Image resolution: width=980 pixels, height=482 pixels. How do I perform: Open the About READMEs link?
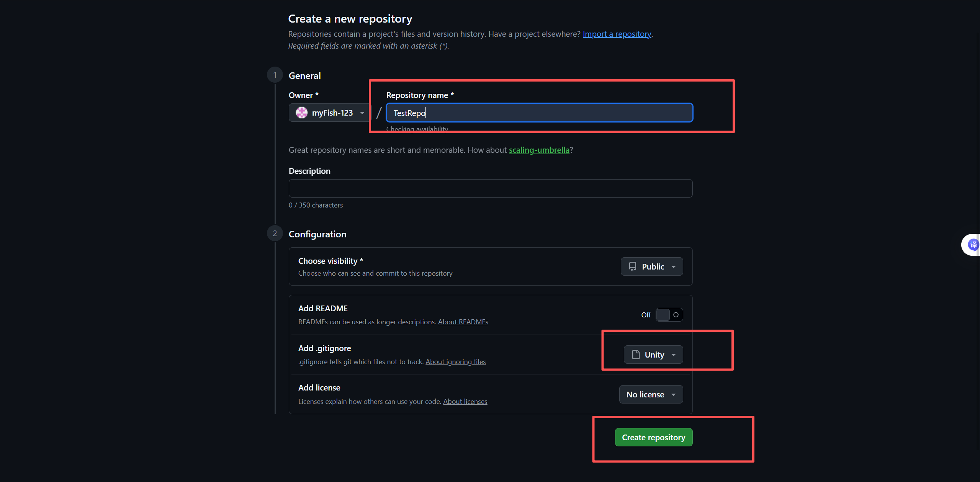click(463, 322)
